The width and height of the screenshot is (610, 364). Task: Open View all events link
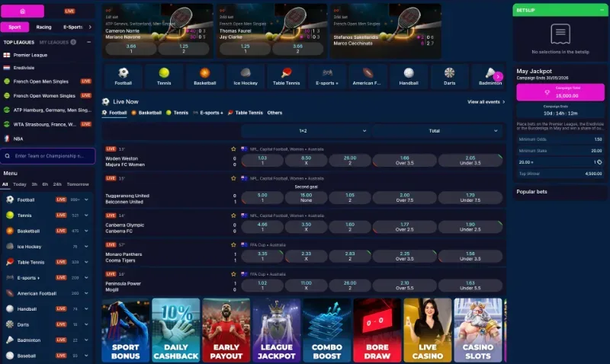[486, 102]
